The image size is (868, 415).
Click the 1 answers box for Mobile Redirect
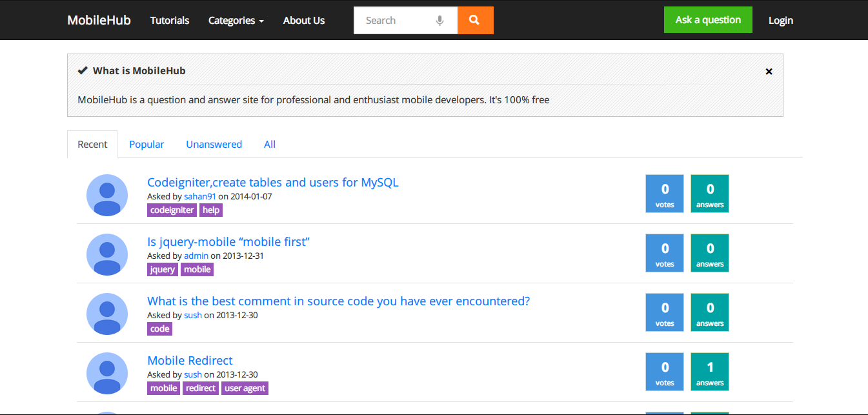(710, 372)
